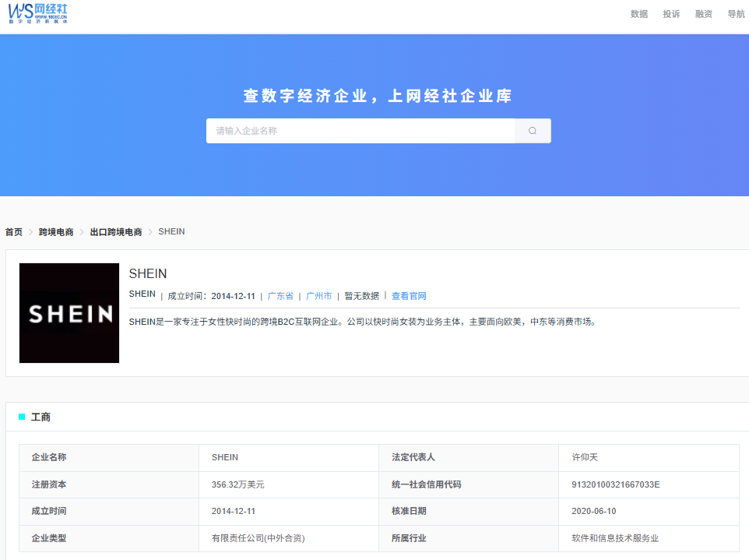
Task: Select the 91320100321667033E code cell
Action: click(x=649, y=485)
